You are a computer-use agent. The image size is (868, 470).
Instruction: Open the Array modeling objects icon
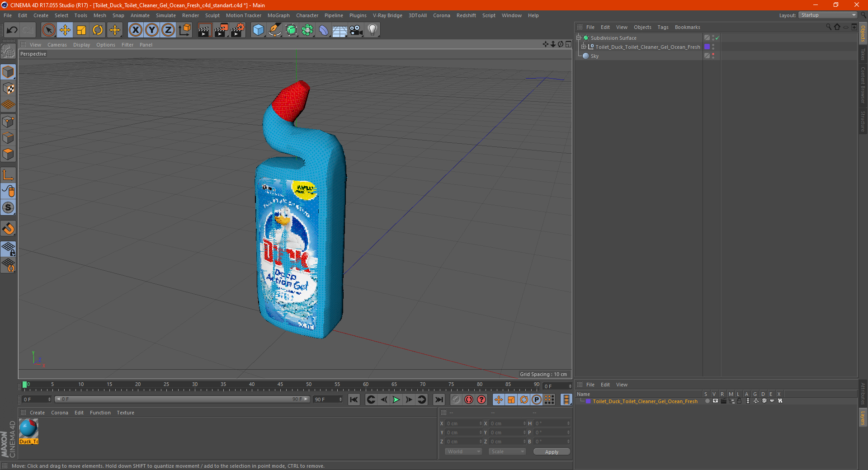point(307,30)
